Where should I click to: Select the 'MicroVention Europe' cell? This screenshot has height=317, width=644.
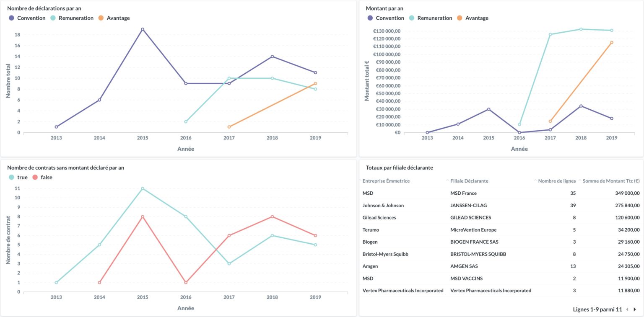coord(473,229)
